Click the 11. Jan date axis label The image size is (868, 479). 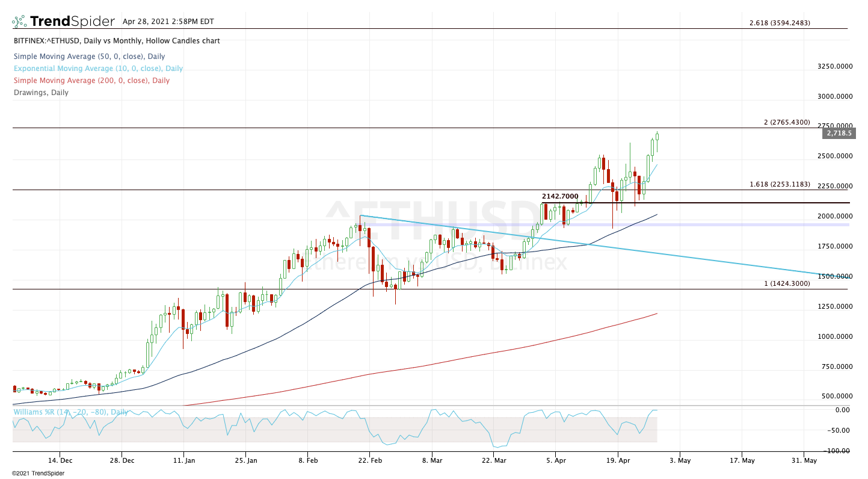[x=183, y=460]
